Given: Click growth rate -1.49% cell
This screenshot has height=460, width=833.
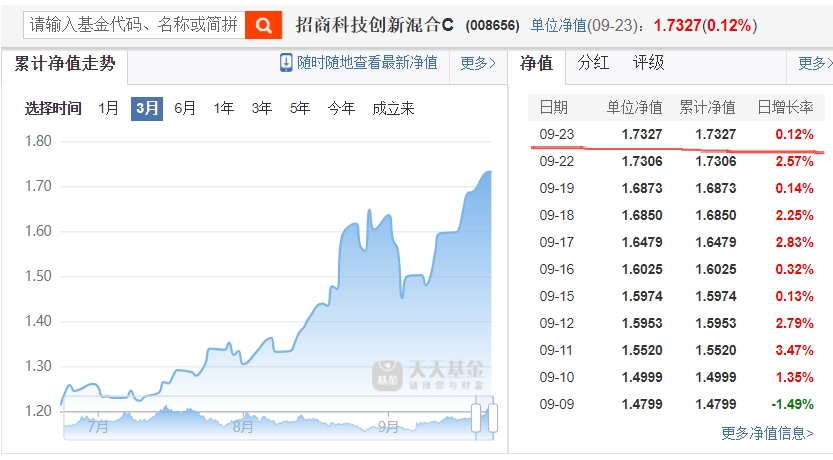Looking at the screenshot, I should (x=792, y=404).
